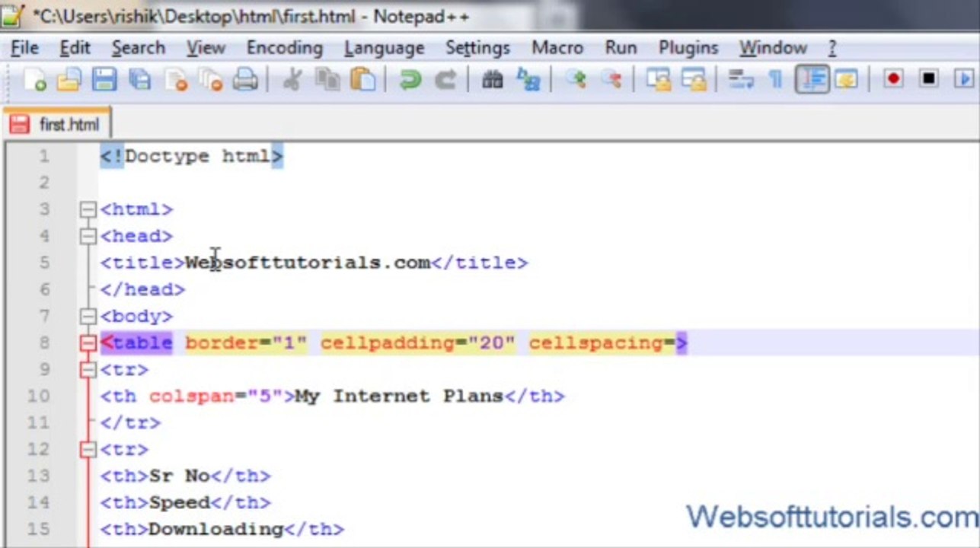Collapse the tr fold on line 9
This screenshot has width=980, height=548.
tap(88, 369)
